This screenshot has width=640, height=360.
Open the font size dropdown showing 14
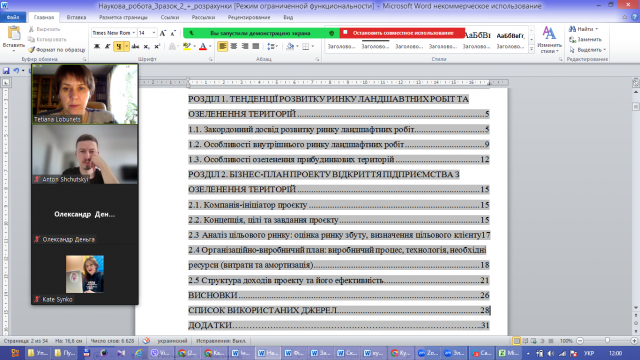pos(154,33)
